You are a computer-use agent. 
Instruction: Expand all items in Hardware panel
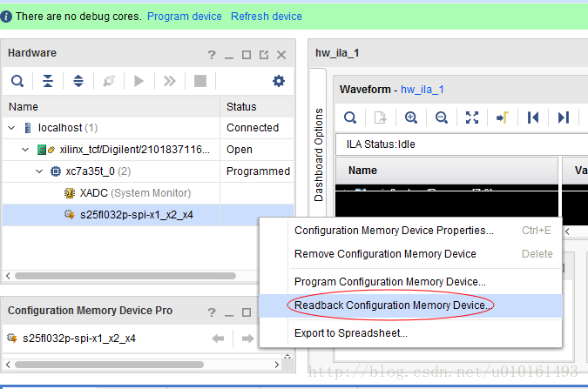[x=78, y=81]
